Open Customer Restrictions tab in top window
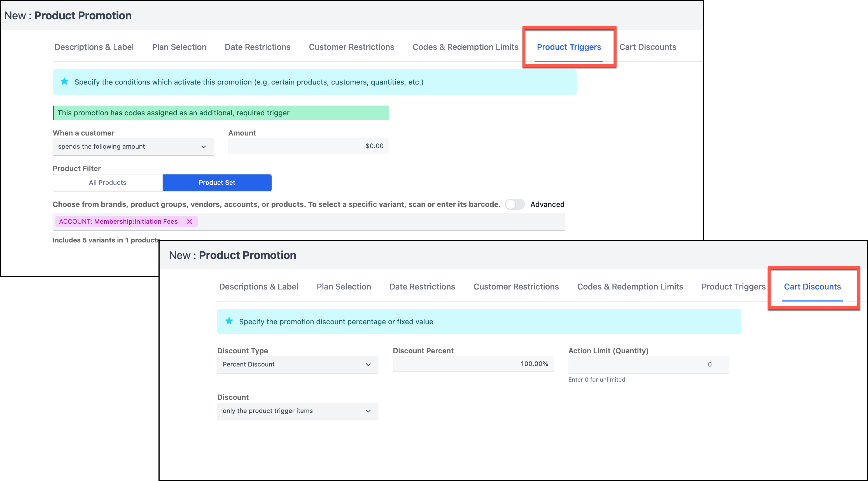 [351, 47]
